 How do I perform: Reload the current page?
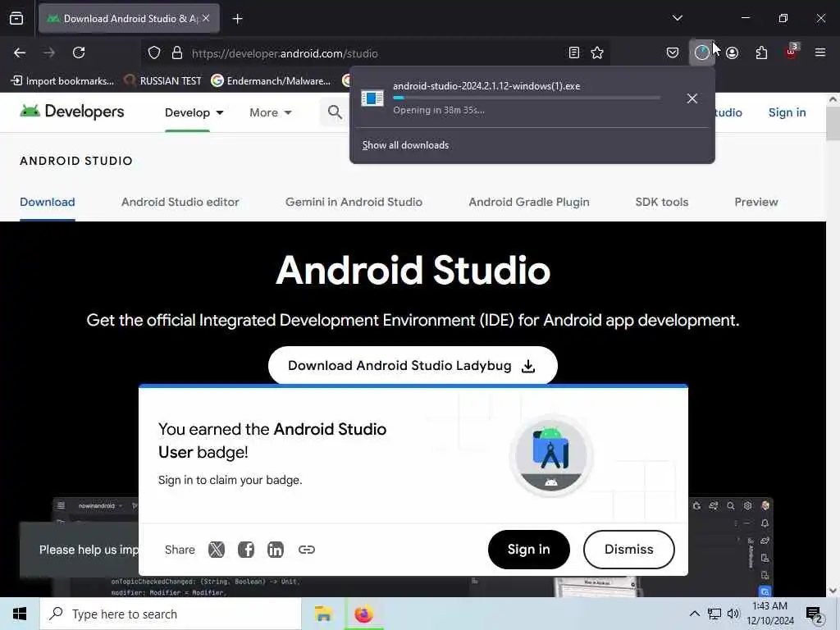pos(79,52)
